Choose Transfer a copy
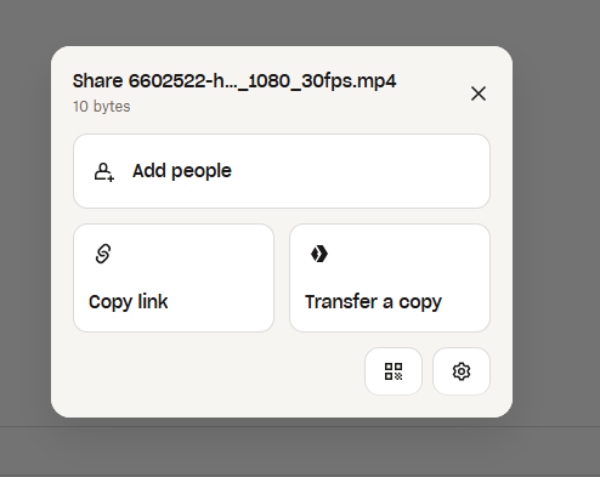The height and width of the screenshot is (477, 600). pos(390,278)
